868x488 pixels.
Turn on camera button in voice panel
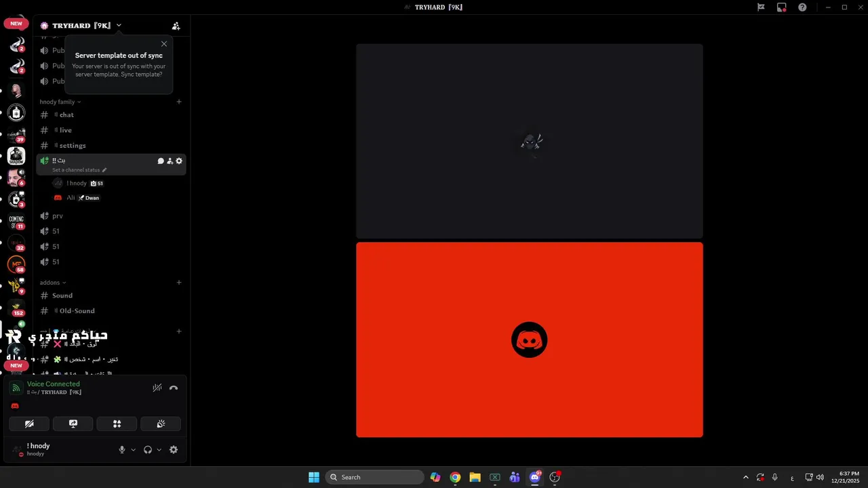click(x=29, y=424)
